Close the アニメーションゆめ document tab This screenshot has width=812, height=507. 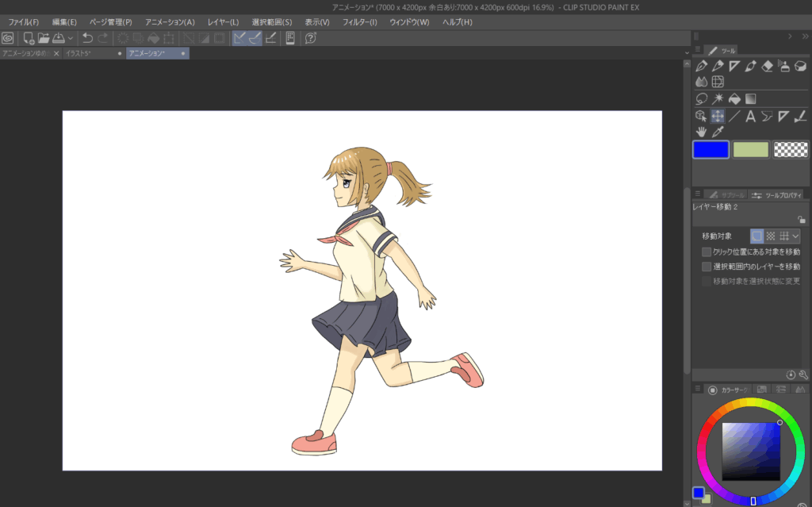[x=56, y=53]
